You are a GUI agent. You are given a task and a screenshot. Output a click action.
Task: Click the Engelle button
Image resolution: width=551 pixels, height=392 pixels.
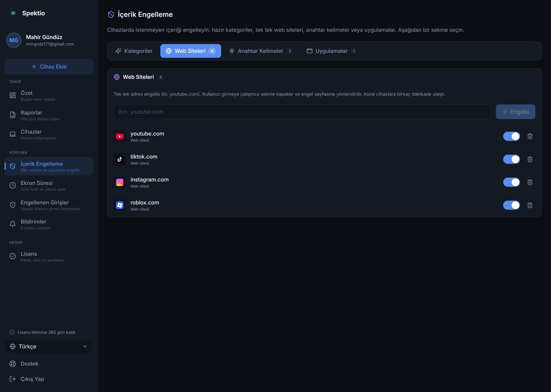pos(516,112)
